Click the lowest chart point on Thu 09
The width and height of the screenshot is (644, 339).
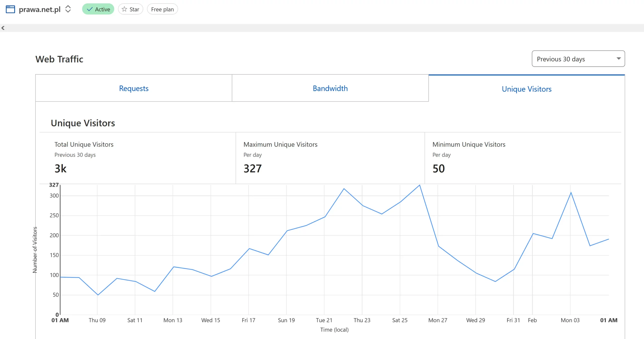click(98, 295)
